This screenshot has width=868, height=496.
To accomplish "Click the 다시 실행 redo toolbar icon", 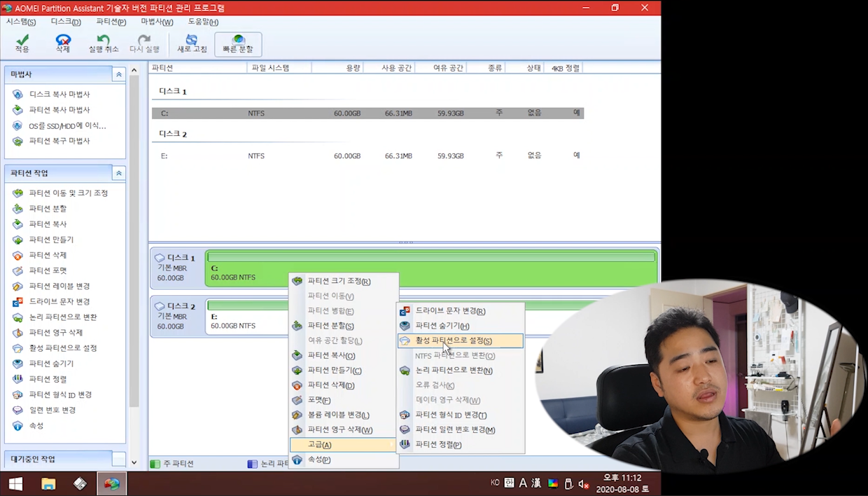I will tap(144, 44).
